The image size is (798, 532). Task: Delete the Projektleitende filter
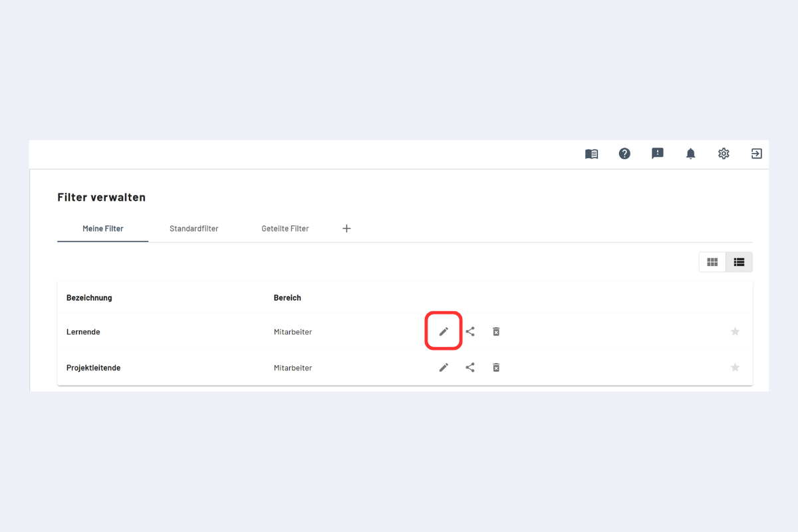coord(496,367)
